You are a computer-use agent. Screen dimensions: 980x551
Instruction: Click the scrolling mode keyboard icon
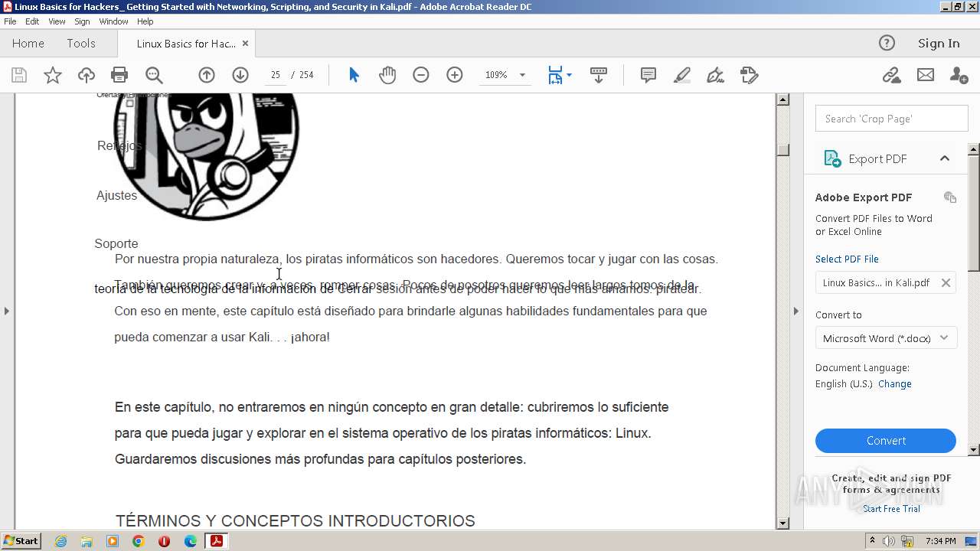tap(599, 75)
